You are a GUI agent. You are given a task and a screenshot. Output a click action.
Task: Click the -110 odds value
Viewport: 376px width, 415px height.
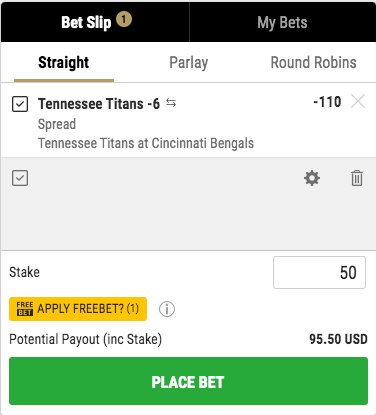coord(327,102)
